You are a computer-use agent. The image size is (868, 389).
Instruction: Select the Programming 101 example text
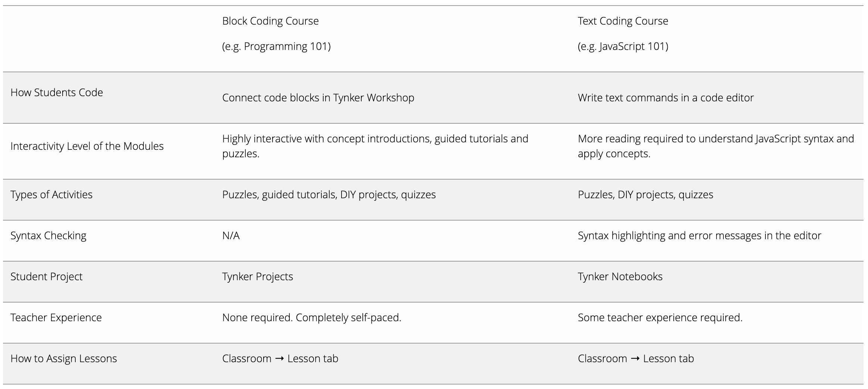pos(276,46)
